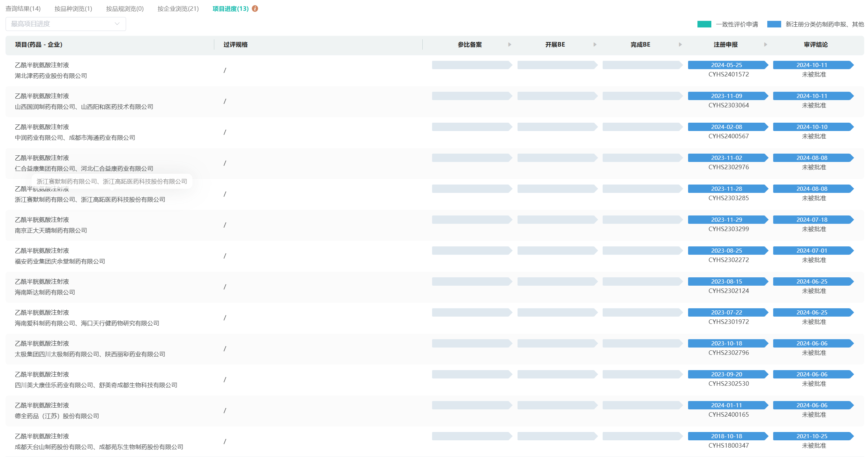The height and width of the screenshot is (457, 868).
Task: Click the arrow icon after 参比备案 header
Action: (510, 44)
